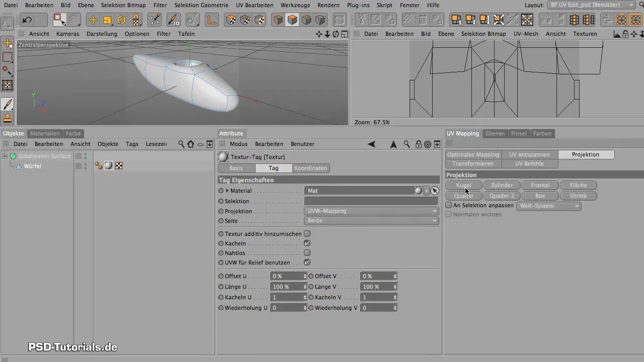Open the Projektion UVW-Mapping dropdown
Image resolution: width=644 pixels, height=362 pixels.
[x=371, y=211]
